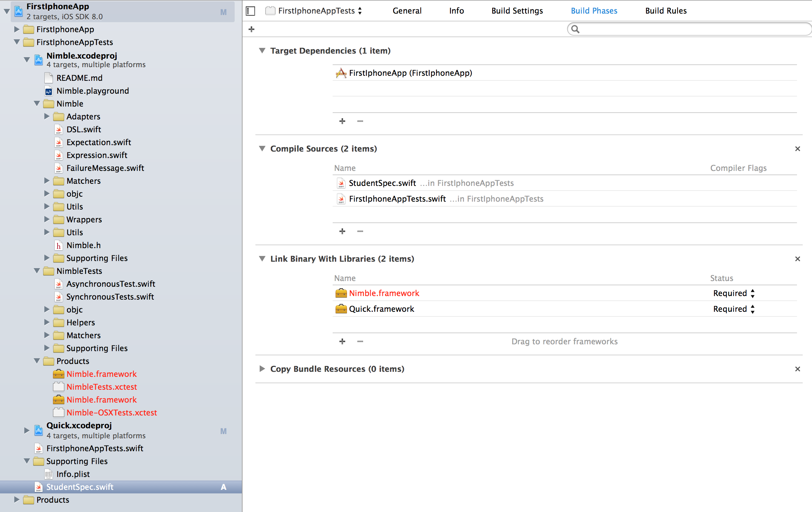Change Quick.framework Required status stepper
Viewport: 812px width, 512px height.
click(752, 309)
